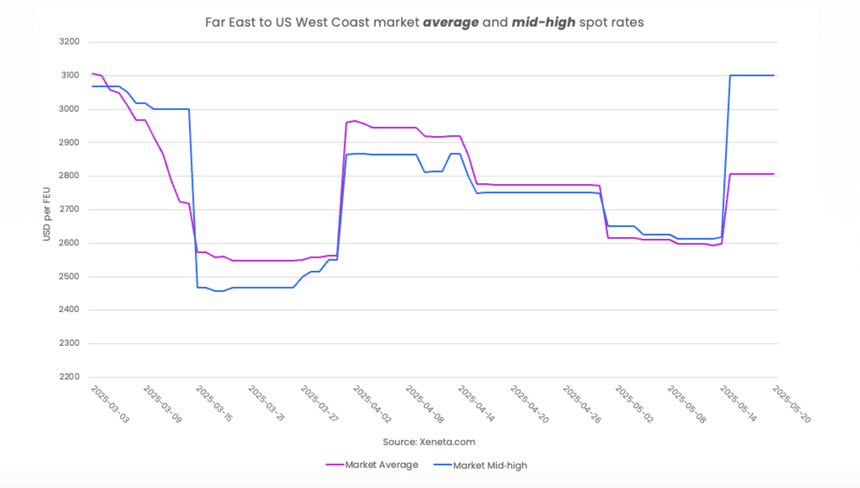Click the chart title text
860x488 pixels.
tap(425, 22)
